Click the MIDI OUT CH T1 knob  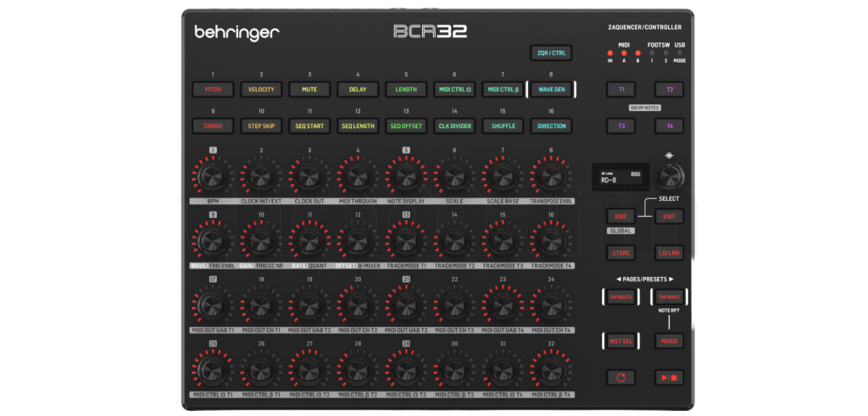point(261,305)
